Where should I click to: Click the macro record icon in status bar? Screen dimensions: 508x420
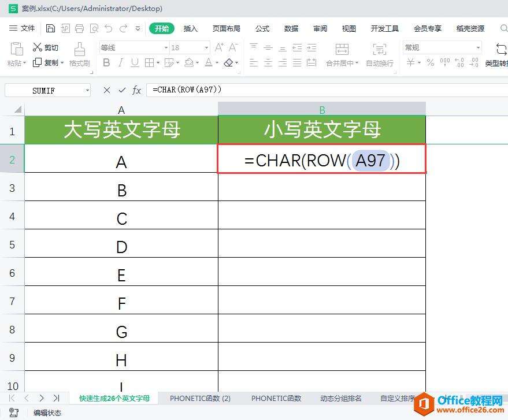tap(14, 412)
